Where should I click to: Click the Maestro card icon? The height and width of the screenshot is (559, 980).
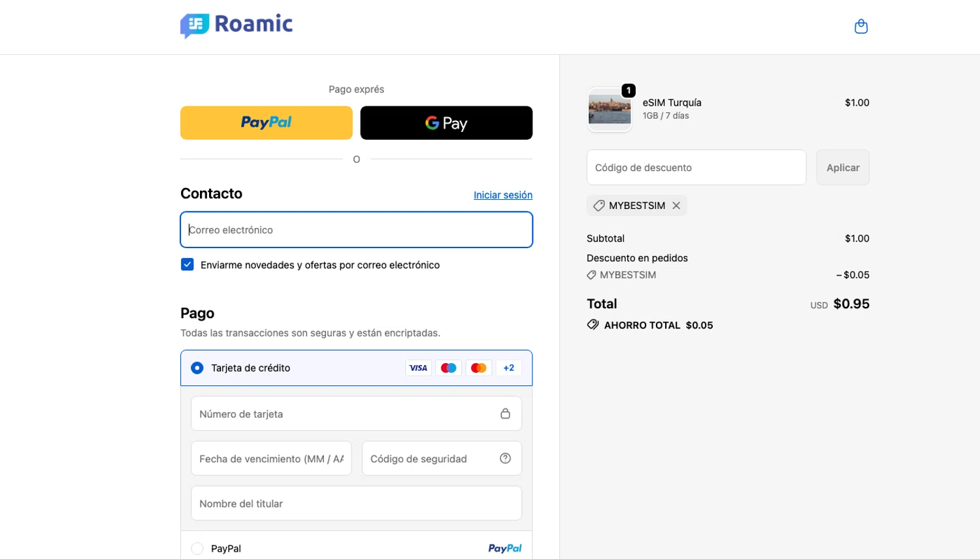(x=448, y=368)
